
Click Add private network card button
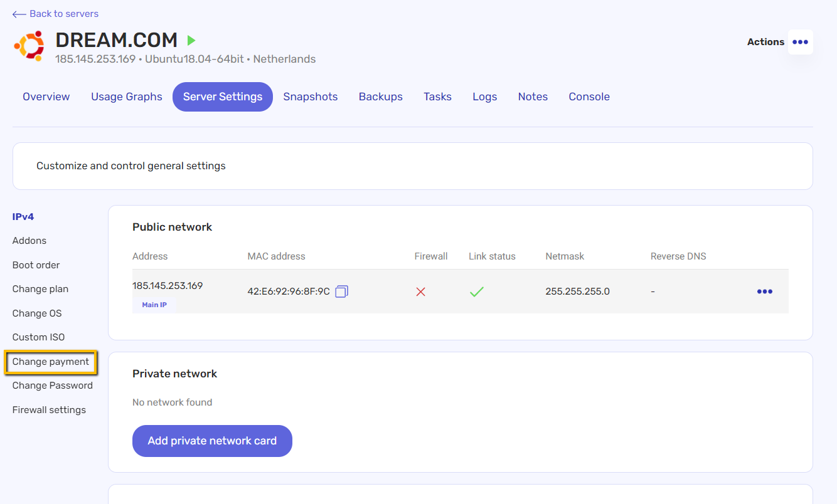(x=212, y=441)
